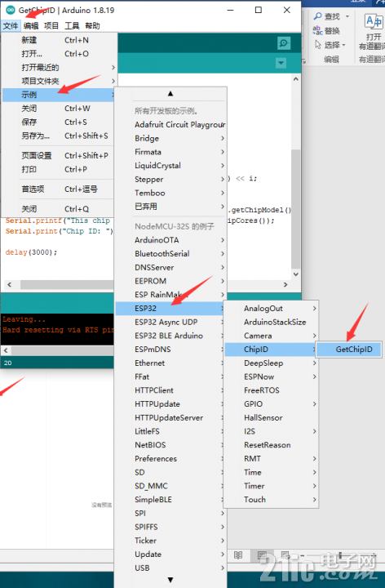This screenshot has width=385, height=588.
Task: Open Ticker examples
Action: pyautogui.click(x=170, y=541)
